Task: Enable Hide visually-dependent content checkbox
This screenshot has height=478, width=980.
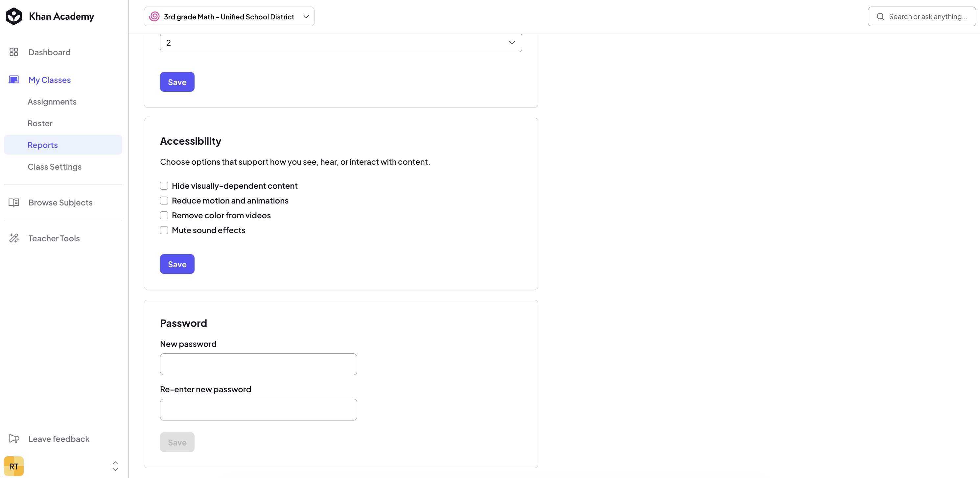Action: (x=164, y=186)
